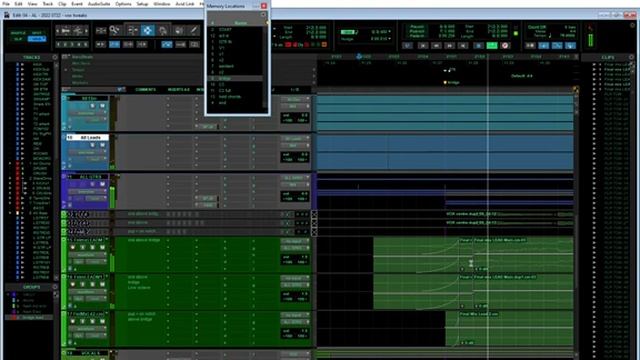
Task: Solo track 16 with its S button
Action: [93, 284]
